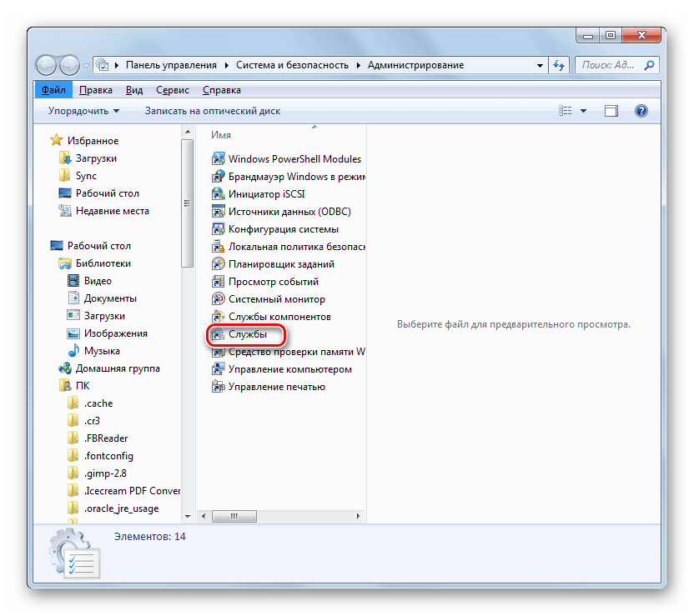Click the Просмотр событий icon

(219, 282)
